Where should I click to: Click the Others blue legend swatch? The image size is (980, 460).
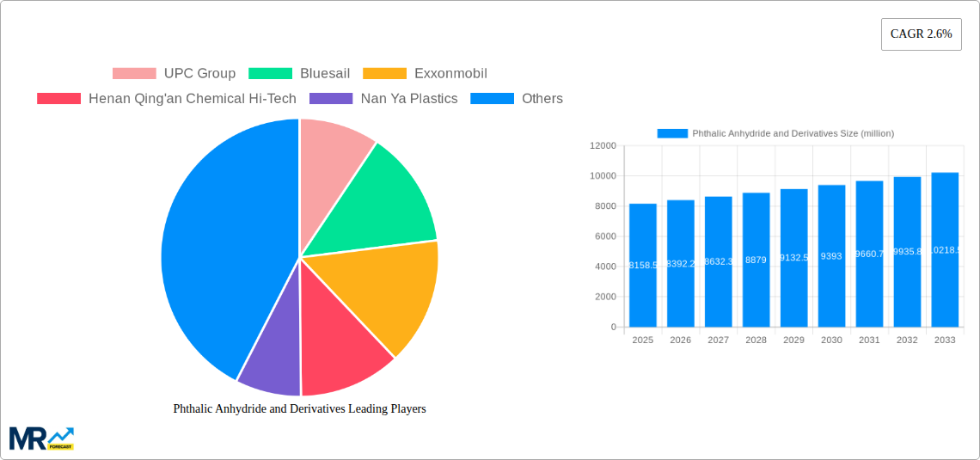click(x=492, y=99)
